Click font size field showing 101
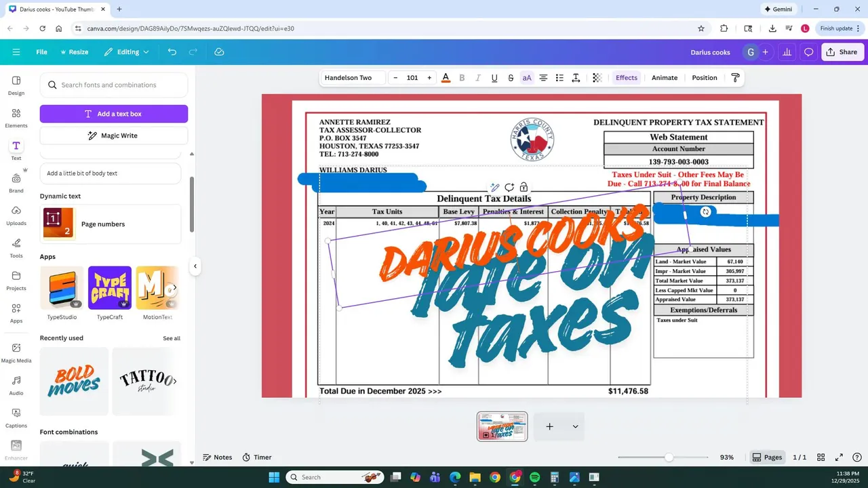868x488 pixels. 412,78
